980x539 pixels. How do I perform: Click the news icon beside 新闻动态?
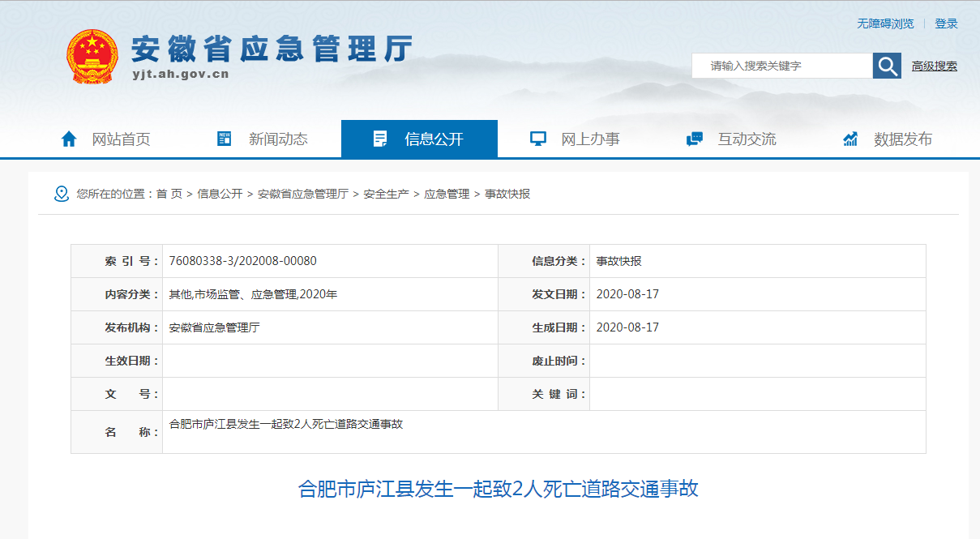point(225,139)
